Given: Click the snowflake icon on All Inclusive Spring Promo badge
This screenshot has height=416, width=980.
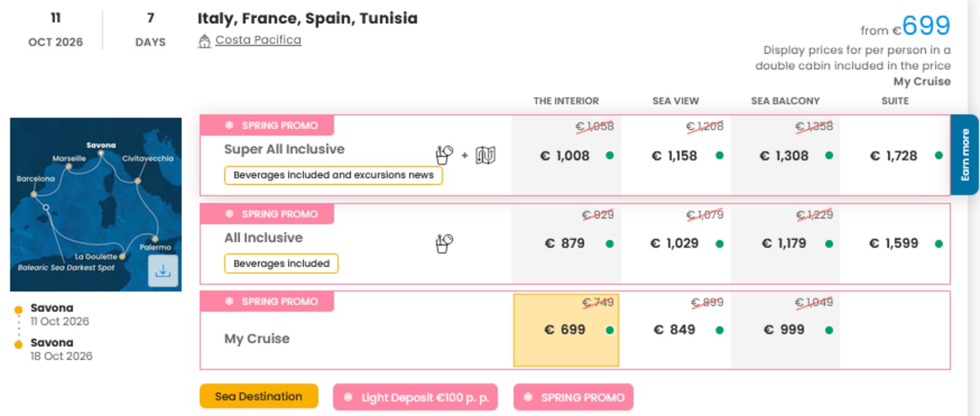Looking at the screenshot, I should click(x=229, y=214).
